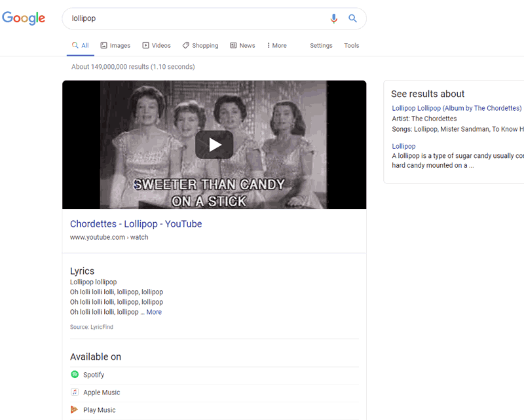Open the Shopping results tab

(x=200, y=46)
